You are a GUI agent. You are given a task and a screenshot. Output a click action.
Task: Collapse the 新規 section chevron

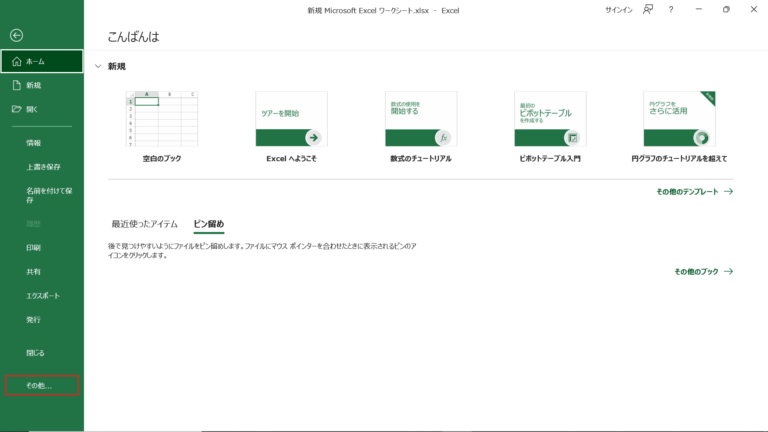tap(97, 66)
